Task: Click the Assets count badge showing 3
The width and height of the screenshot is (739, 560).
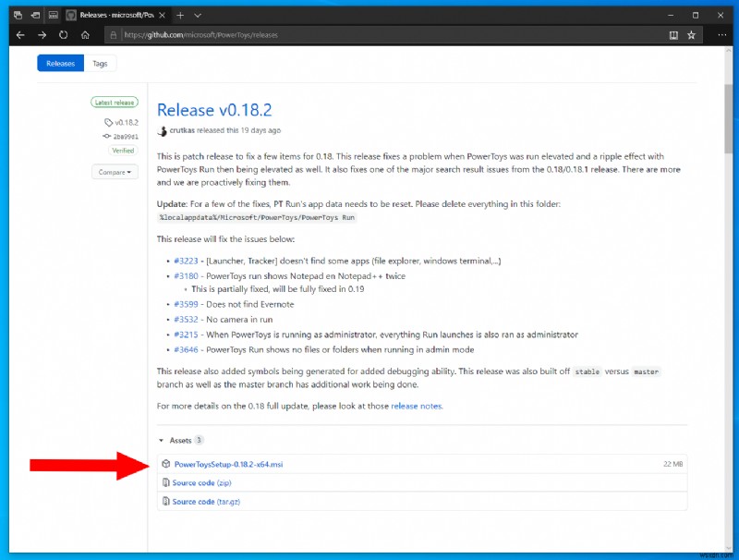Action: pyautogui.click(x=199, y=440)
